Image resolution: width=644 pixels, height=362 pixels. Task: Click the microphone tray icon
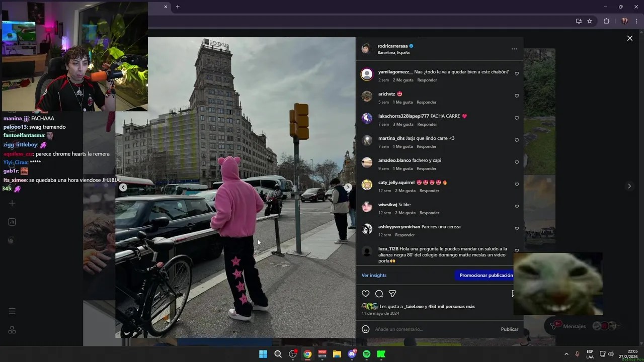pyautogui.click(x=577, y=354)
